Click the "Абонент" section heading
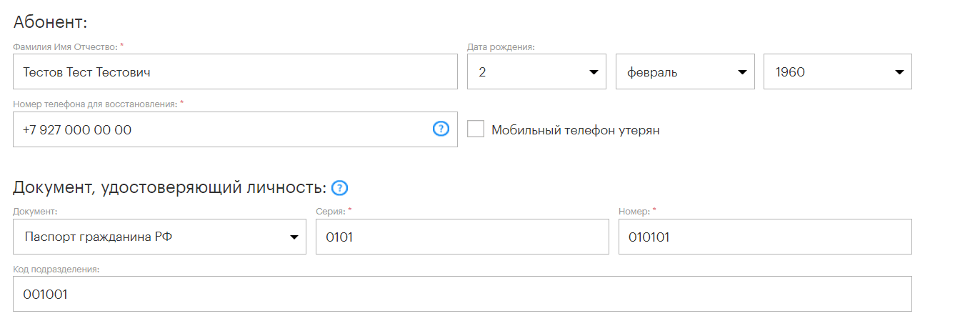 [x=50, y=22]
